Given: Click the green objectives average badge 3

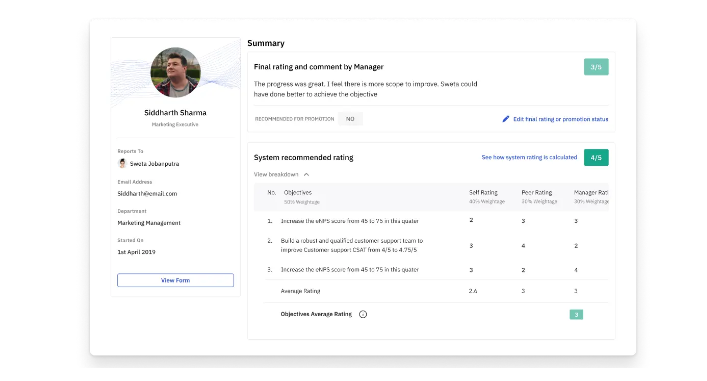Looking at the screenshot, I should (576, 315).
